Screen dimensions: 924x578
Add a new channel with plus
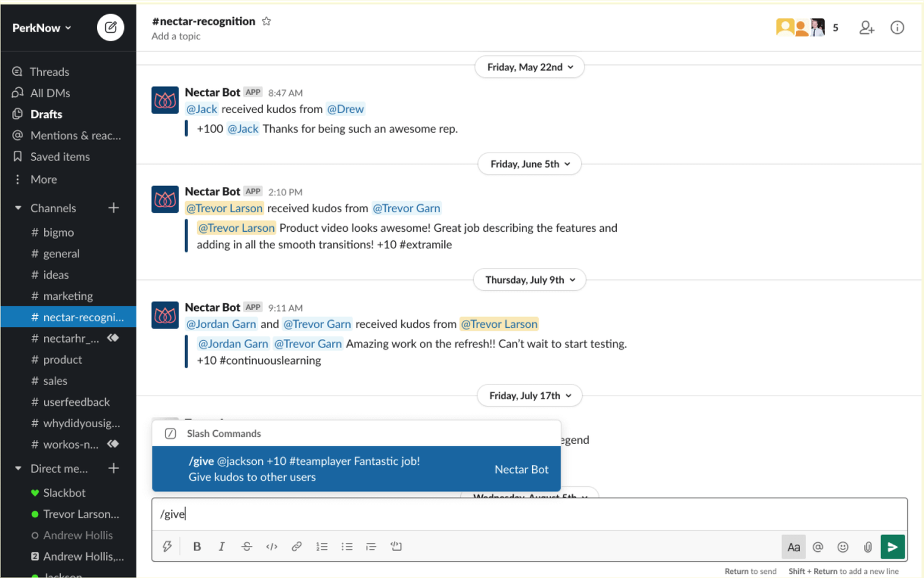[x=114, y=208]
